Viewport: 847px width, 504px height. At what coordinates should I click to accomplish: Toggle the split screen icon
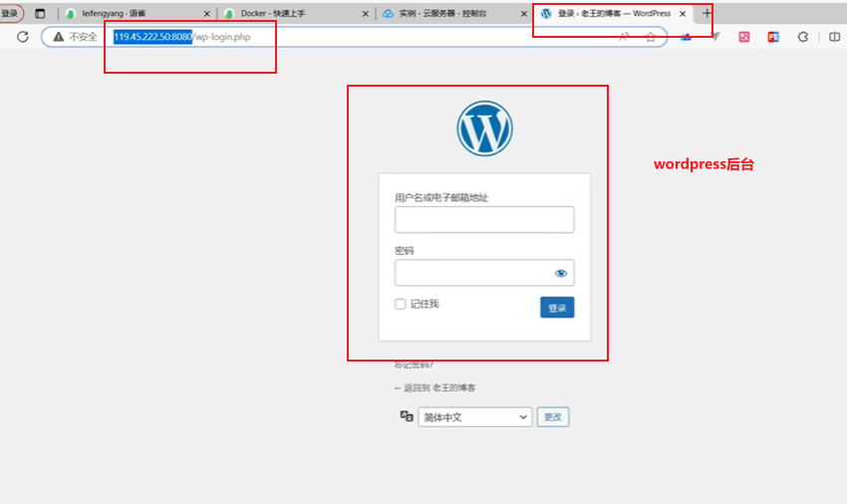[835, 37]
